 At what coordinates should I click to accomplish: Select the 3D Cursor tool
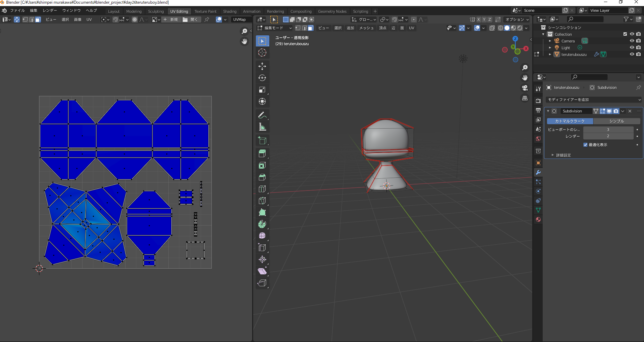pos(262,53)
